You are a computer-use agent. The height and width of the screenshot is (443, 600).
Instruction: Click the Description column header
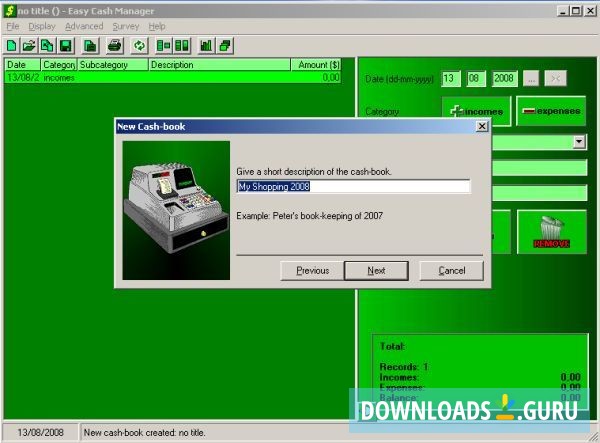coord(220,65)
